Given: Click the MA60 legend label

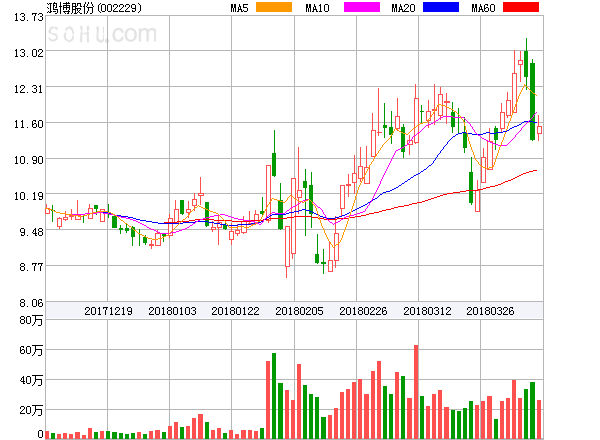Looking at the screenshot, I should (483, 8).
